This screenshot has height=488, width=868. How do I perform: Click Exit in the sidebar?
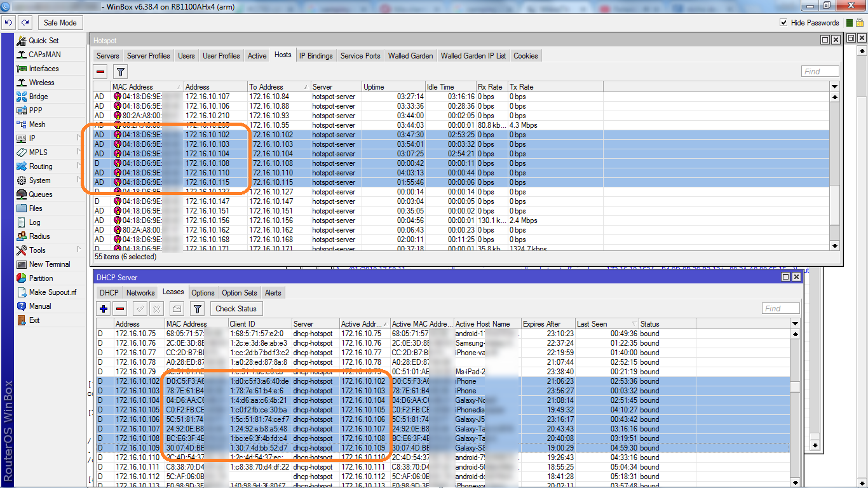pos(34,320)
